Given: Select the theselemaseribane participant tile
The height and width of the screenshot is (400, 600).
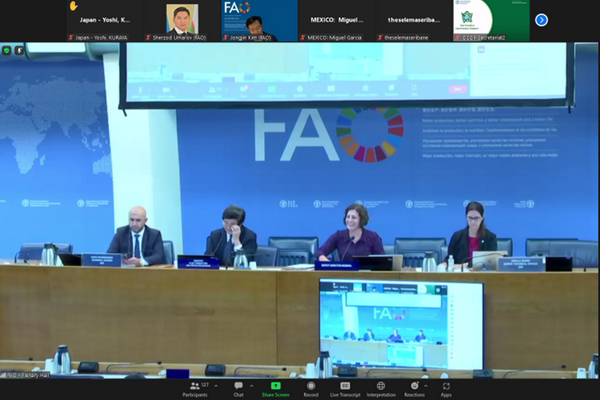Looking at the screenshot, I should 414,20.
